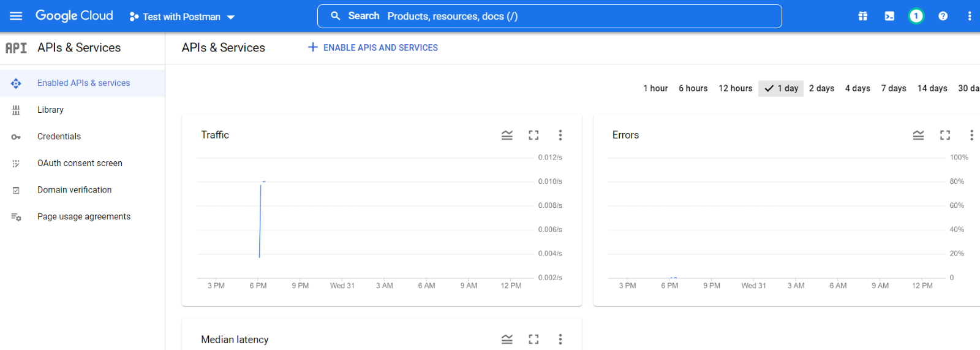The image size is (980, 350).
Task: Open the gift free trial icon
Action: coord(862,16)
